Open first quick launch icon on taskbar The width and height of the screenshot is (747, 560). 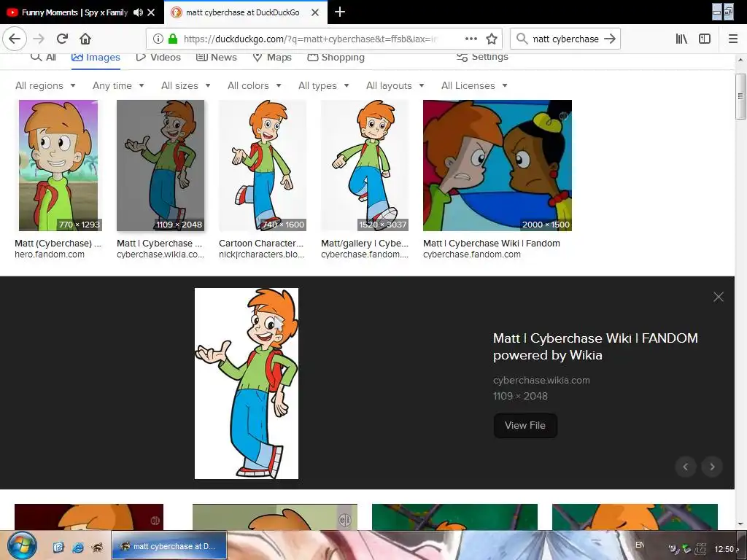(58, 547)
